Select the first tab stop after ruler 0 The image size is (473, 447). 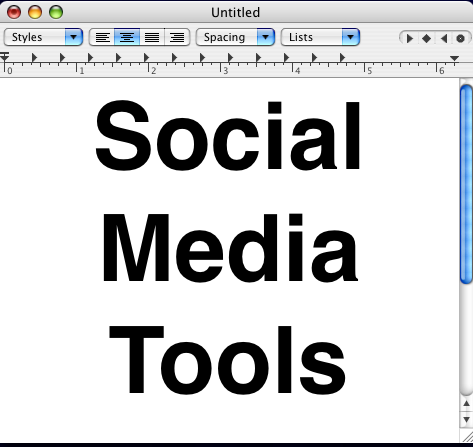[x=34, y=58]
